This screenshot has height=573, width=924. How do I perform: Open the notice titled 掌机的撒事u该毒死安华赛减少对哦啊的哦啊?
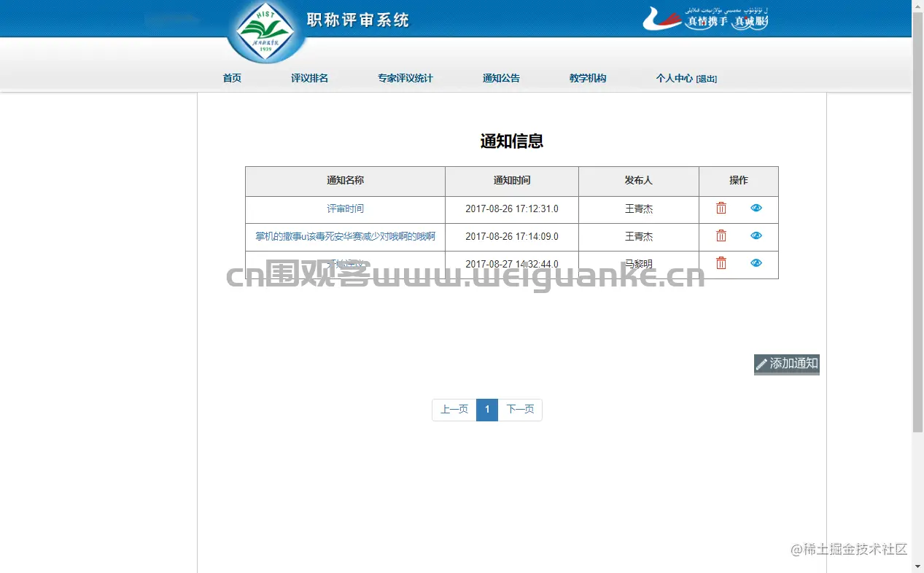[x=345, y=236]
